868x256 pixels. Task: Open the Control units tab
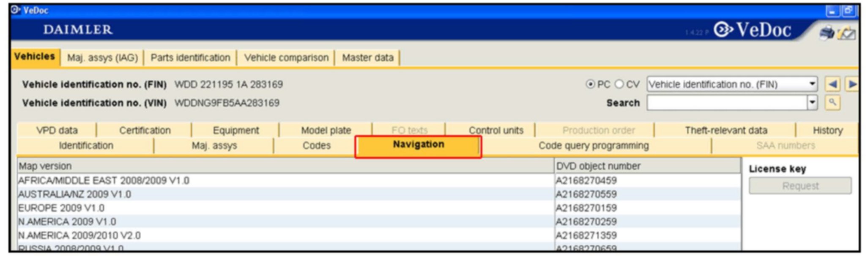point(496,130)
